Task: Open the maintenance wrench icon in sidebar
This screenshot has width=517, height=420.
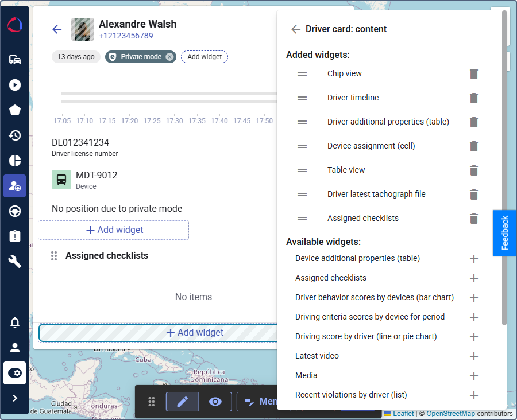Action: (x=15, y=262)
